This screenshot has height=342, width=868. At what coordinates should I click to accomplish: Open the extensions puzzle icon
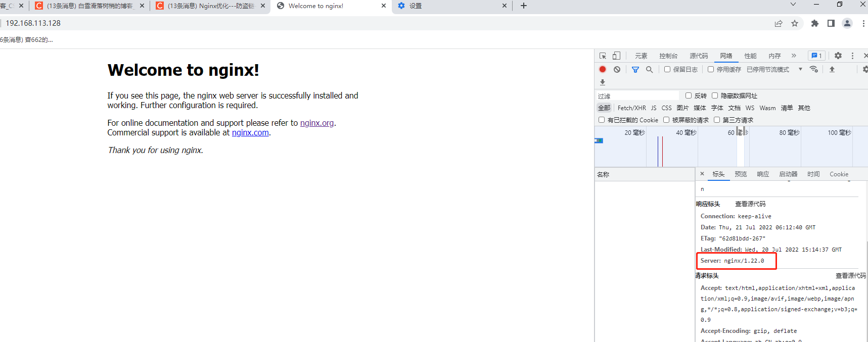(814, 23)
